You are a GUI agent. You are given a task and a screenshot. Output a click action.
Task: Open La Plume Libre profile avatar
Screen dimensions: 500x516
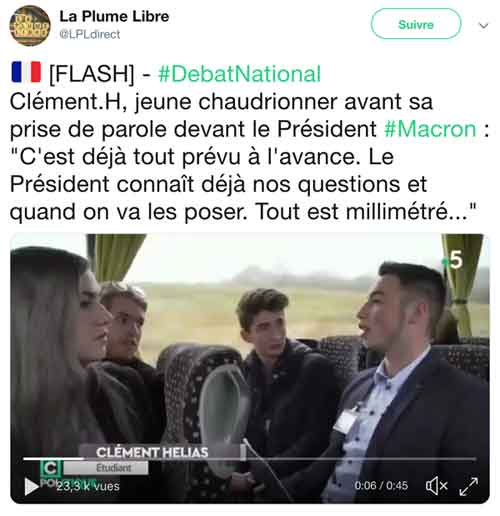click(x=30, y=26)
